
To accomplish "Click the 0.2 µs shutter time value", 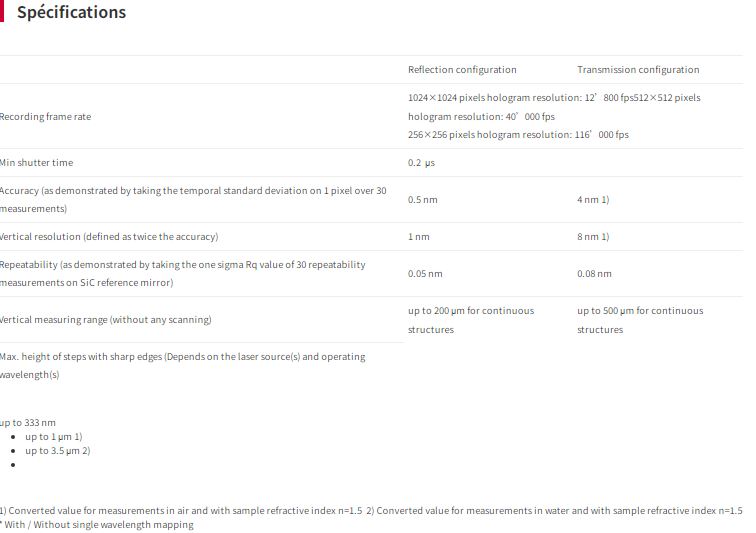I will coord(421,163).
